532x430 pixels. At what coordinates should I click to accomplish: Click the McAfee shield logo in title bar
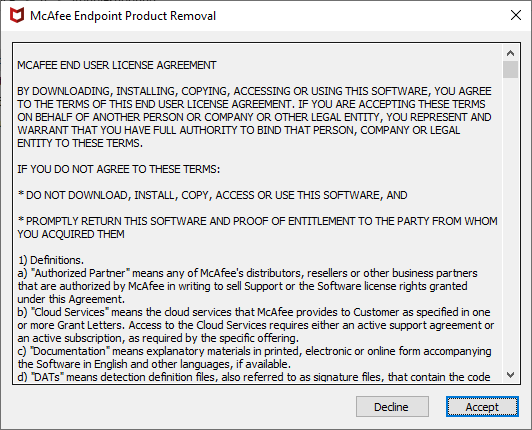click(17, 16)
